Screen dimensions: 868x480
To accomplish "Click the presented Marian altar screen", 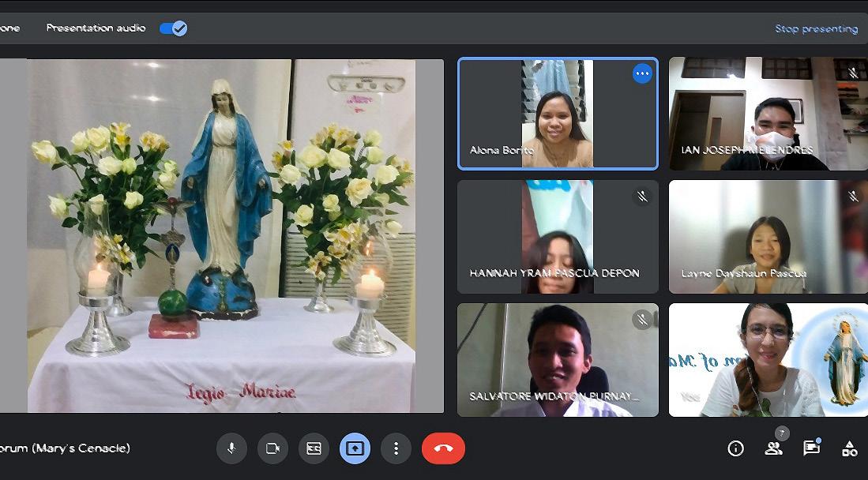I will click(x=221, y=236).
